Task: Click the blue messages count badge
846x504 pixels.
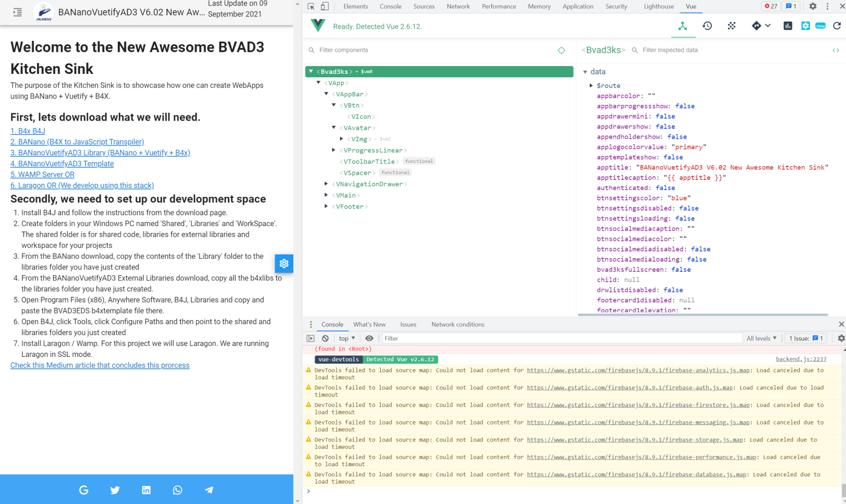Action: 791,6
